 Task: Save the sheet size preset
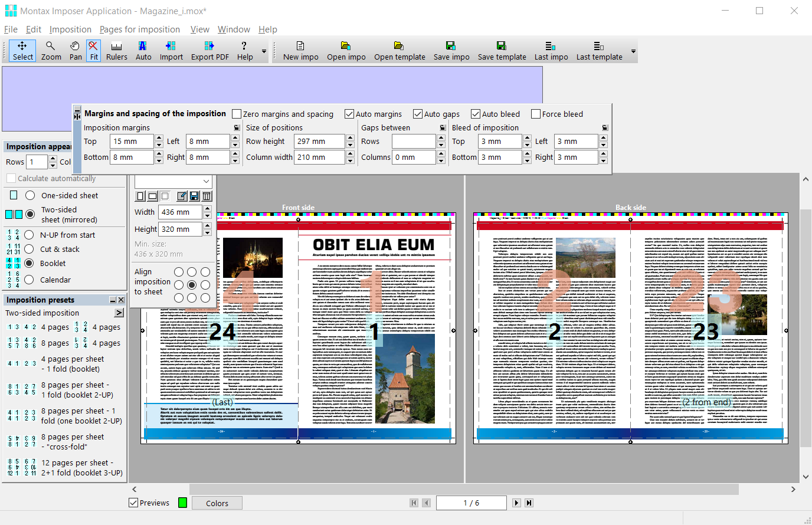[x=194, y=196]
